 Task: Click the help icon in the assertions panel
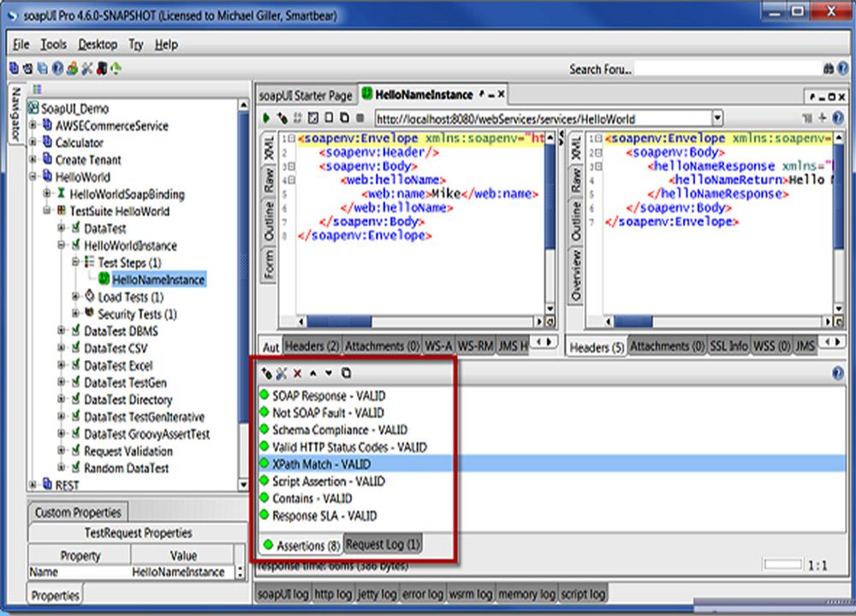point(838,373)
